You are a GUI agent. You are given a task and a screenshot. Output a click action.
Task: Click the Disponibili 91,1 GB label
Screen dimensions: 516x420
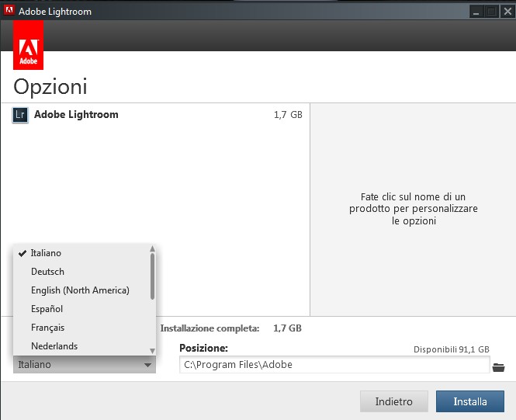point(451,349)
